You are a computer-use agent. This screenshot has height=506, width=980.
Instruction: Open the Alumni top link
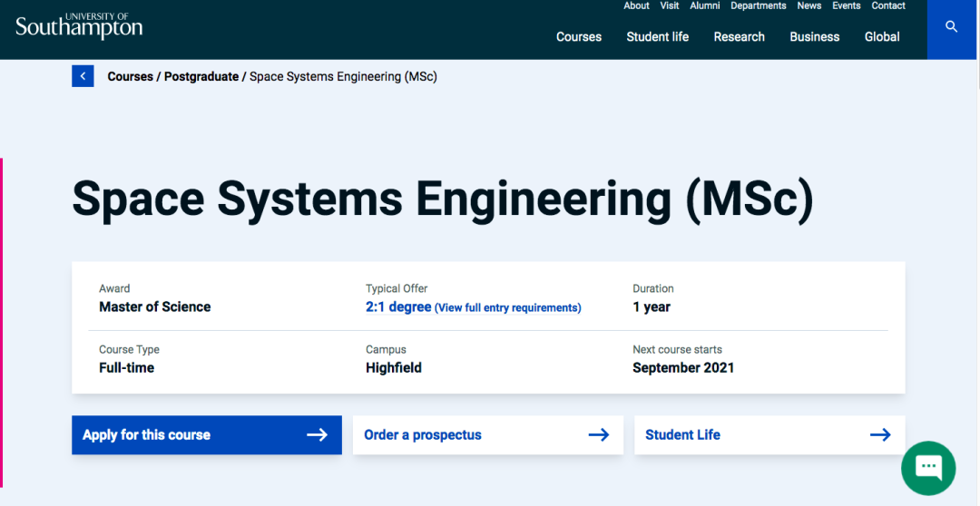705,5
